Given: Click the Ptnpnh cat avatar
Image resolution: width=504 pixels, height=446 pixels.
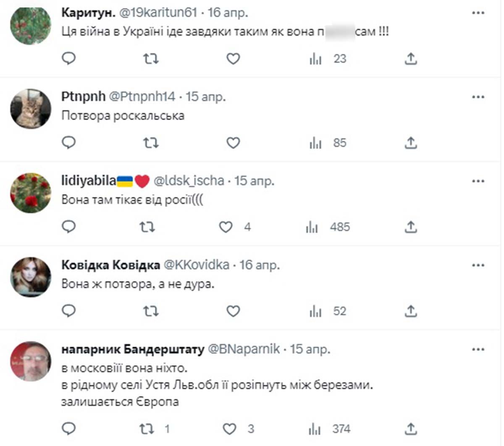Looking at the screenshot, I should point(31,108).
